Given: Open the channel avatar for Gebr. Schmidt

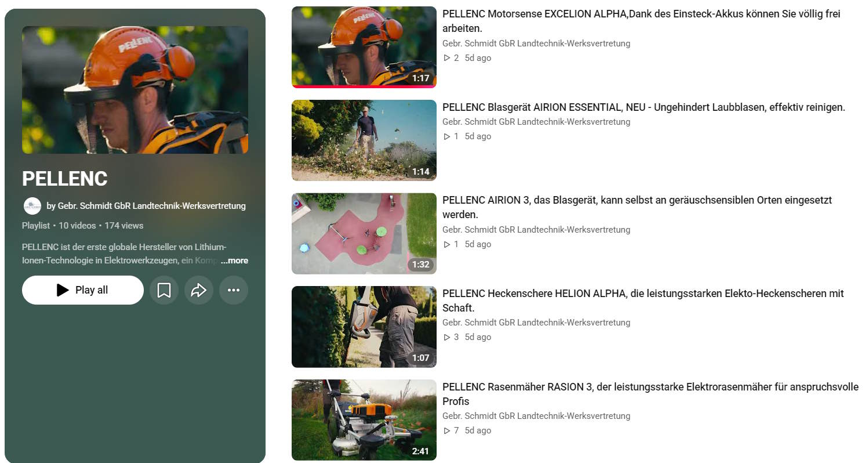Looking at the screenshot, I should pyautogui.click(x=32, y=206).
